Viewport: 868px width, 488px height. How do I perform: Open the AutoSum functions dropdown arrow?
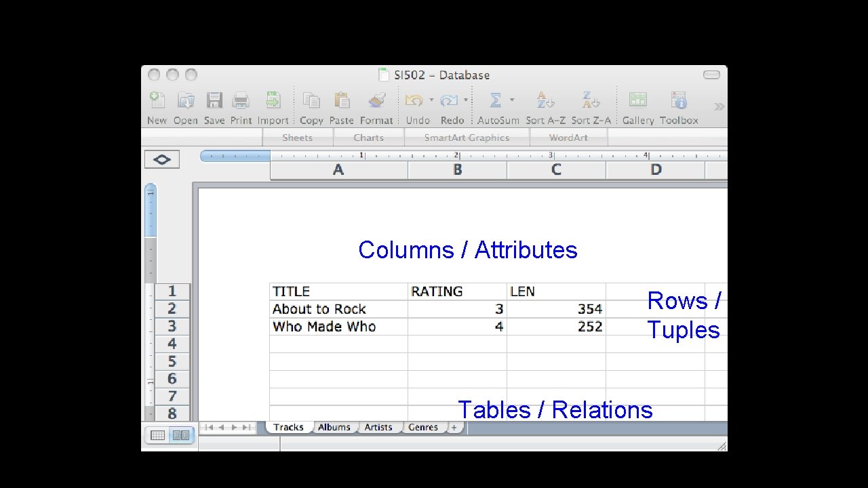[x=512, y=100]
